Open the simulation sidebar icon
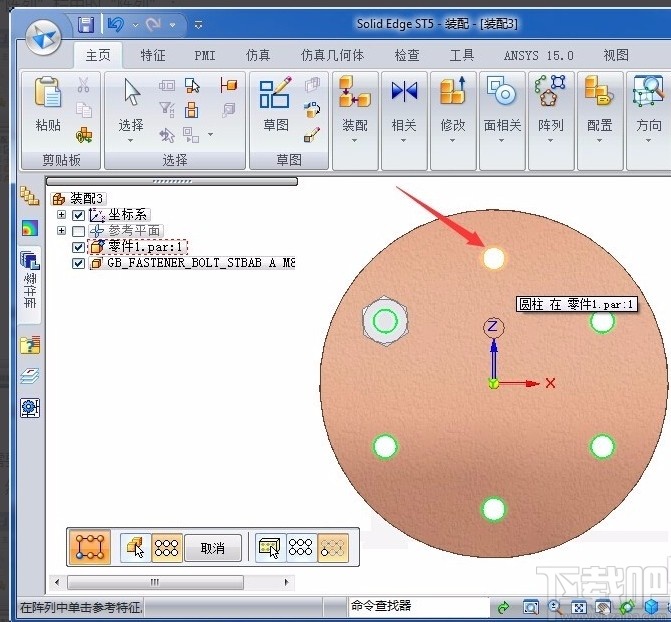Screen dimensions: 671x622 pos(30,228)
